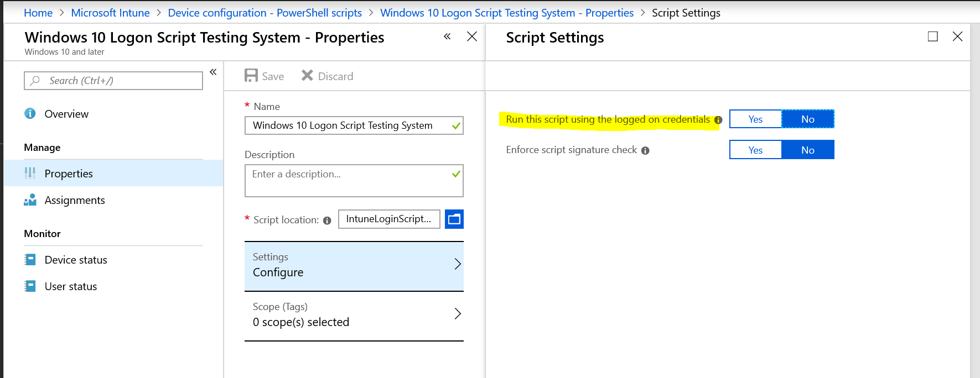Click the search magnifier icon

click(x=35, y=81)
